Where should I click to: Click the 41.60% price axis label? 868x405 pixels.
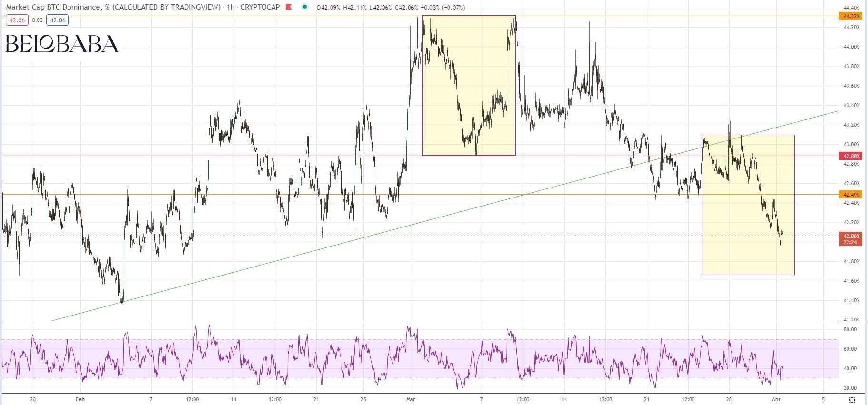click(x=851, y=281)
